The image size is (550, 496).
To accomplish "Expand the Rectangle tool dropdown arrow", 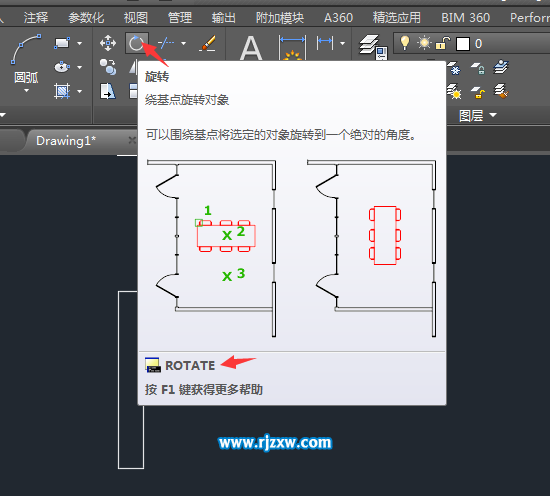I will click(80, 43).
